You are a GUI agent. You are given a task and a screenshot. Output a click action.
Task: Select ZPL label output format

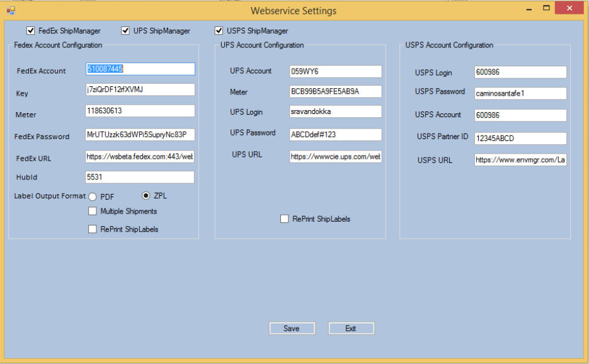click(x=146, y=195)
